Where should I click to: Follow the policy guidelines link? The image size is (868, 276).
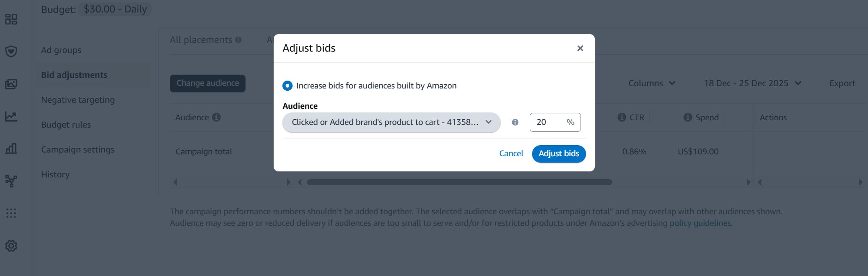[x=700, y=223]
